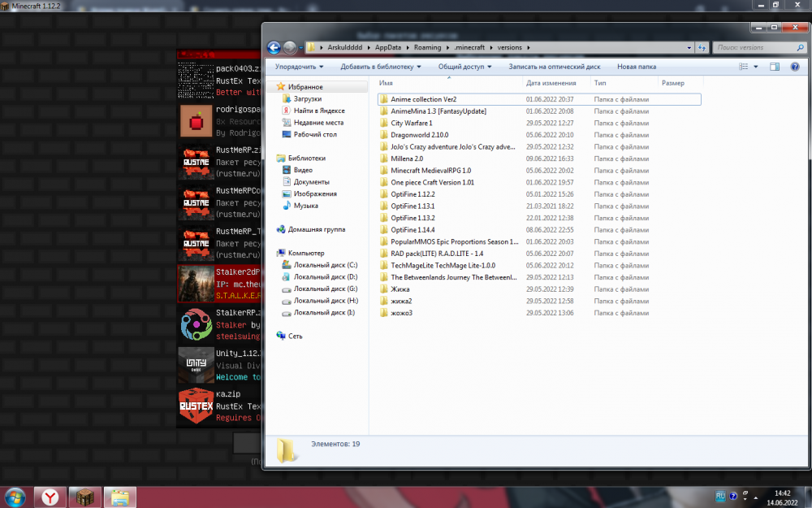
Task: Click the Back navigation arrow in Explorer
Action: (x=274, y=48)
